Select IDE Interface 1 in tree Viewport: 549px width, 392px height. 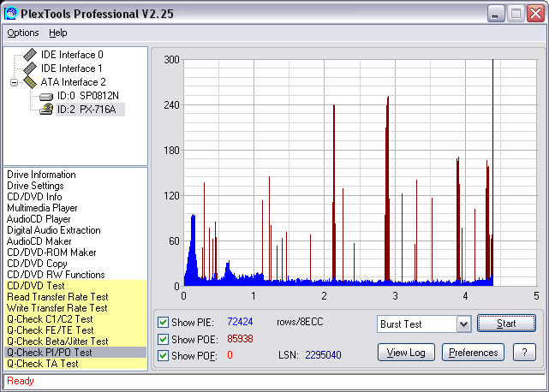pyautogui.click(x=72, y=68)
